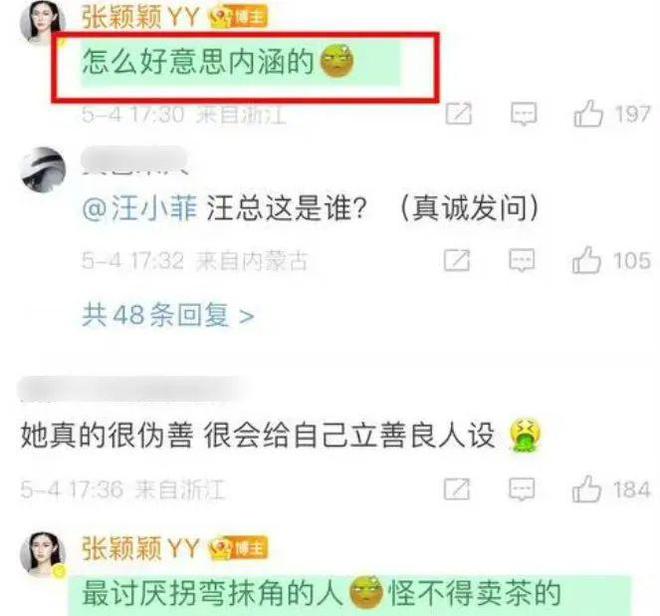This screenshot has height=616, width=660.
Task: Like the comment with 105 likes
Action: (x=586, y=260)
